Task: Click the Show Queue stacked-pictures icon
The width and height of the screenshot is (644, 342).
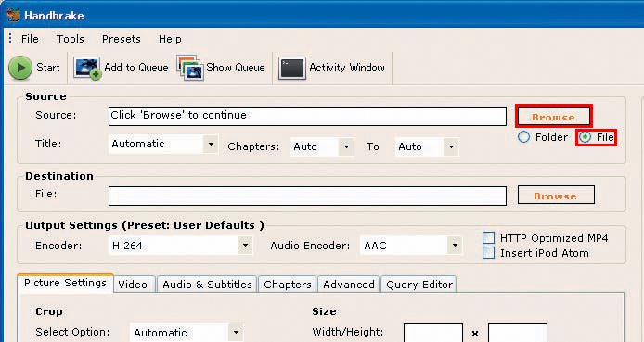Action: 190,68
